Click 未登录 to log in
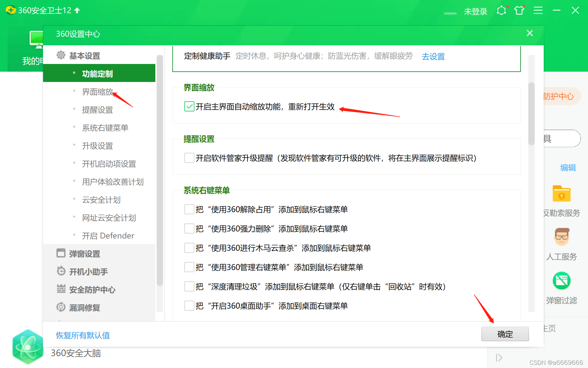 coord(475,12)
